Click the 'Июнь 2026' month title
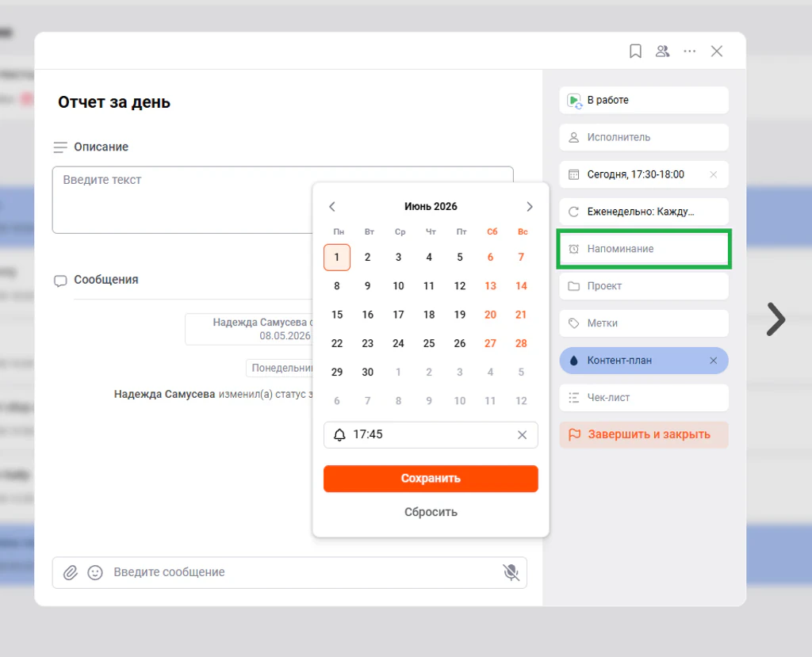Viewport: 812px width, 657px height. point(431,207)
